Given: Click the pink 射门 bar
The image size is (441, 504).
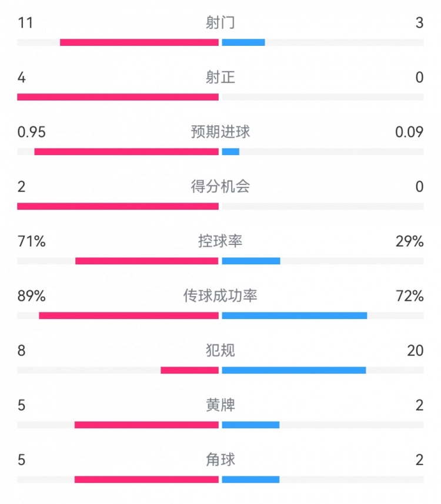Looking at the screenshot, I should click(x=139, y=42).
